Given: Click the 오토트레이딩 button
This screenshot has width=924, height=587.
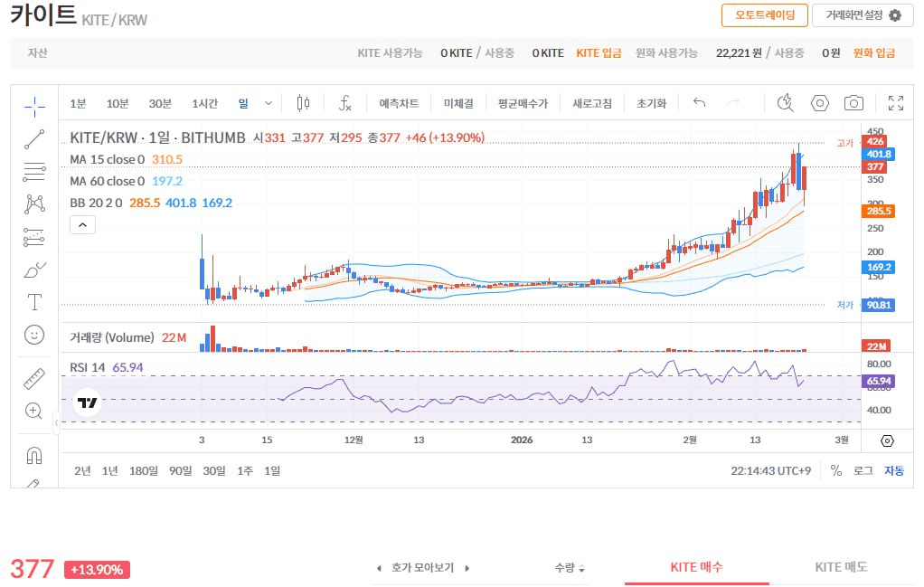Looking at the screenshot, I should [764, 16].
